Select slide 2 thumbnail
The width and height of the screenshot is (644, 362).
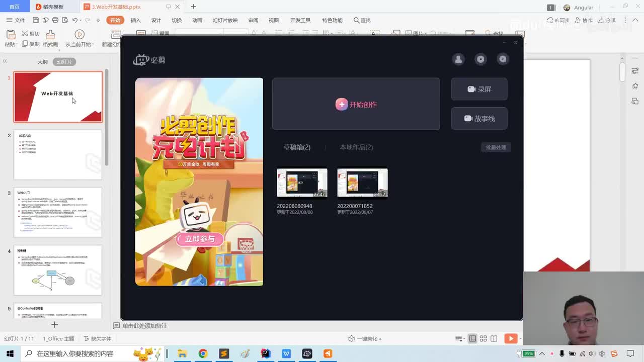[x=58, y=155]
